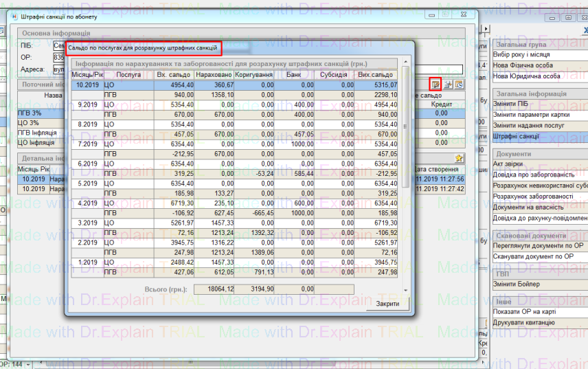Click the yellow star icon

click(459, 157)
